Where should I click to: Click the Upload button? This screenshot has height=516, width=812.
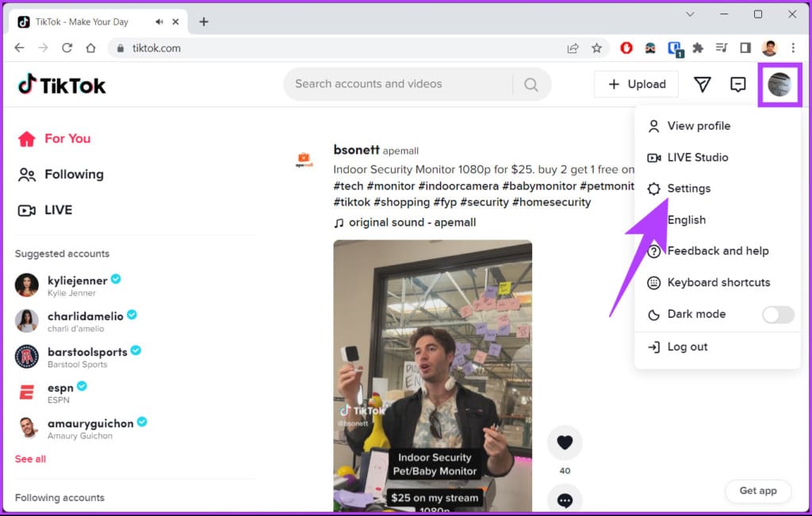tap(636, 84)
